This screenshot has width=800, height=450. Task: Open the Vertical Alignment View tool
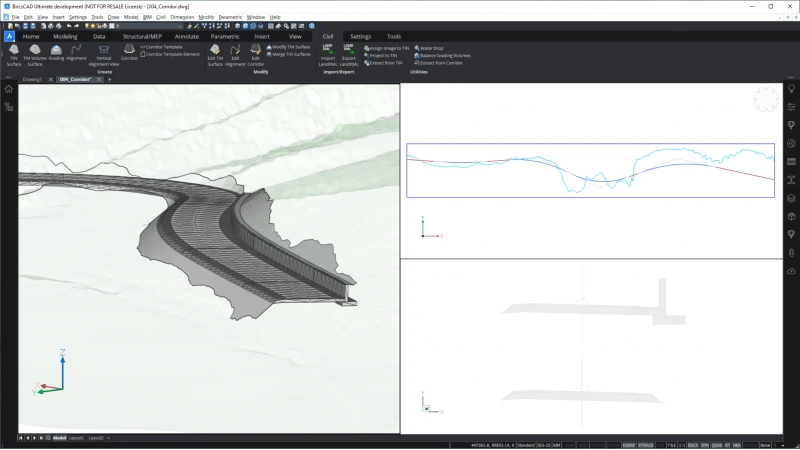[104, 55]
